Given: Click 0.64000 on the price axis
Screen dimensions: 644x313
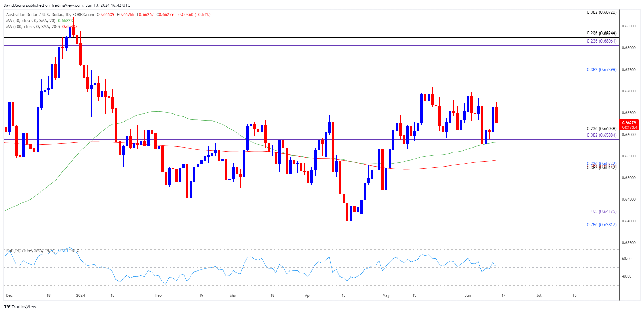Looking at the screenshot, I should (629, 221).
